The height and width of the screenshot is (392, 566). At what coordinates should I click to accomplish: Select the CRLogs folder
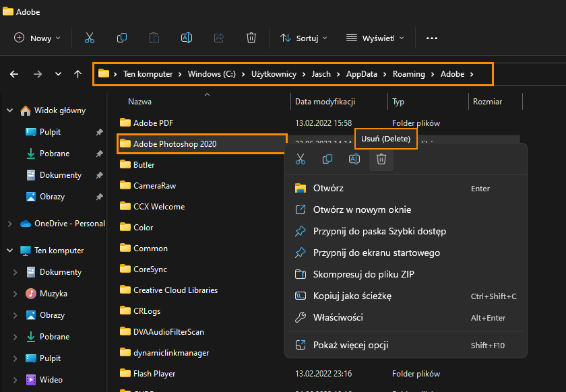[x=147, y=311]
